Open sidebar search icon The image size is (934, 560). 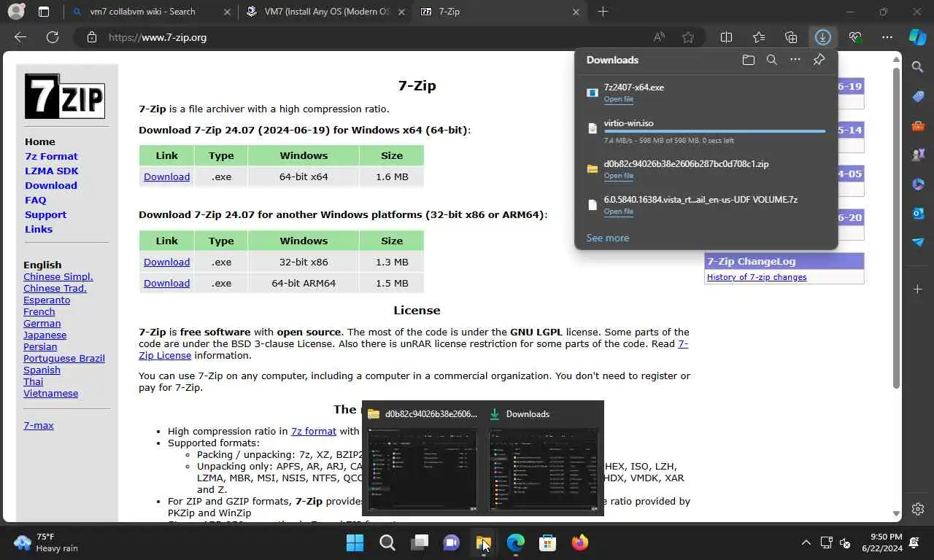[918, 67]
